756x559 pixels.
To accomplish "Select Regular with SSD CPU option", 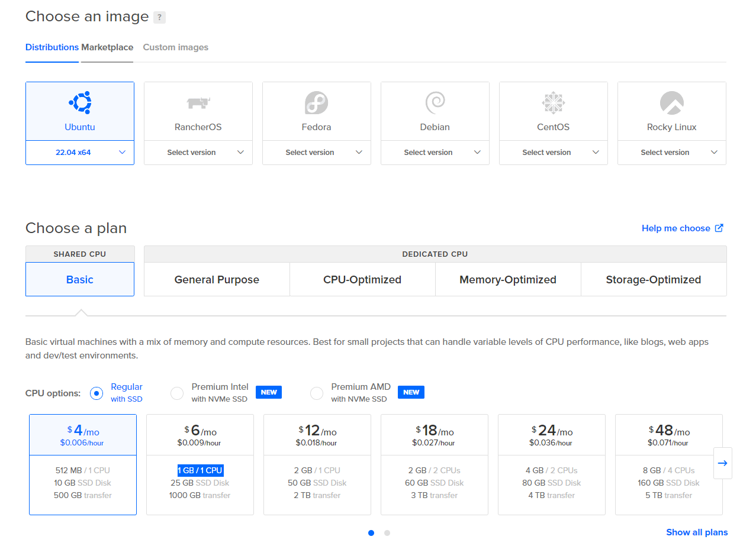I will (x=96, y=393).
